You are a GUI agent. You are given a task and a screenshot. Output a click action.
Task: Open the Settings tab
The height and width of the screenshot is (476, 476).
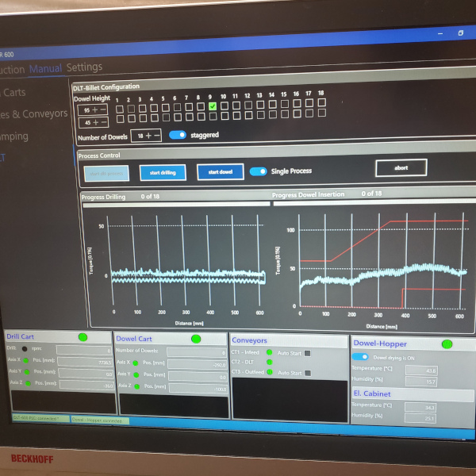tap(84, 67)
